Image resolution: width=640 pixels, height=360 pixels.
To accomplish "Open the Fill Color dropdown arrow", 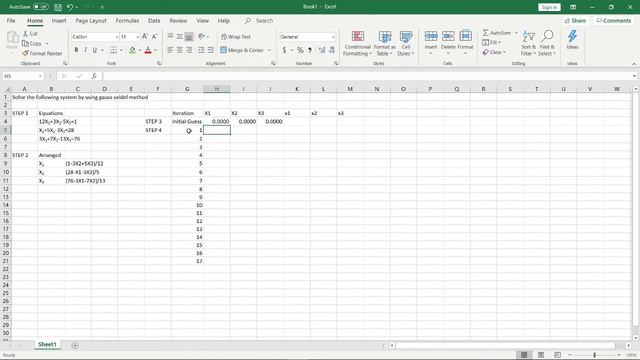I will click(x=140, y=50).
